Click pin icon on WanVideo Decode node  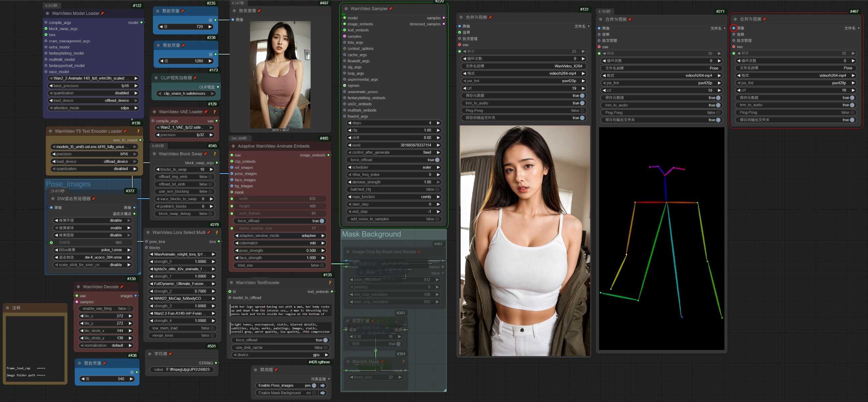(122, 287)
